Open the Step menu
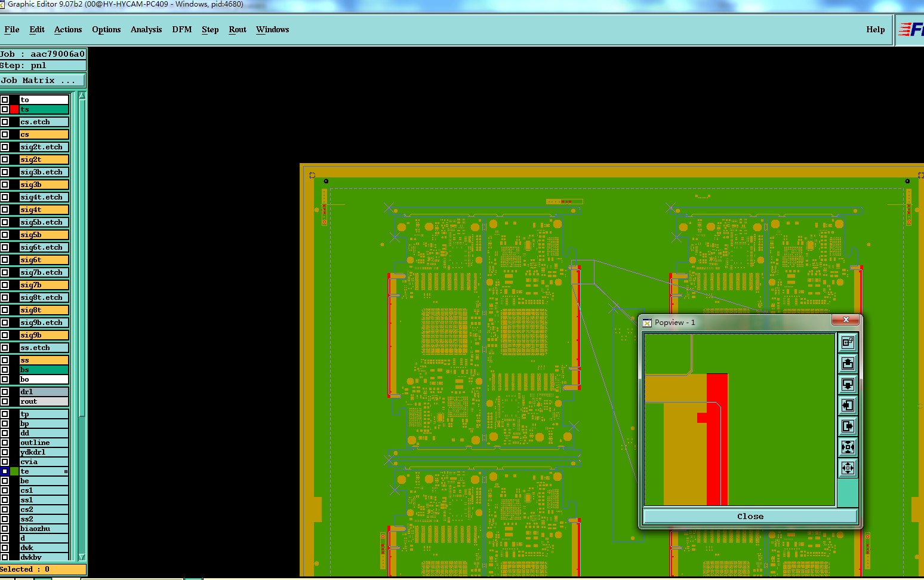924x580 pixels. coord(210,29)
